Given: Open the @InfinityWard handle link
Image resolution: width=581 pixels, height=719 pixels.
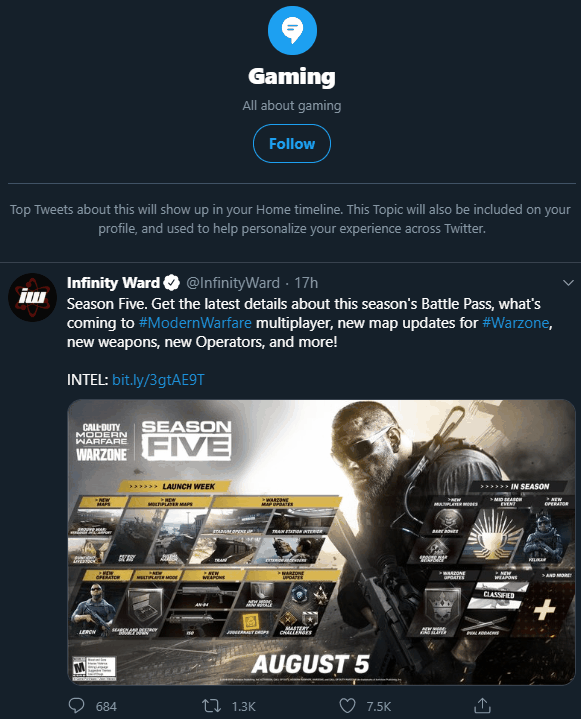Looking at the screenshot, I should 232,283.
